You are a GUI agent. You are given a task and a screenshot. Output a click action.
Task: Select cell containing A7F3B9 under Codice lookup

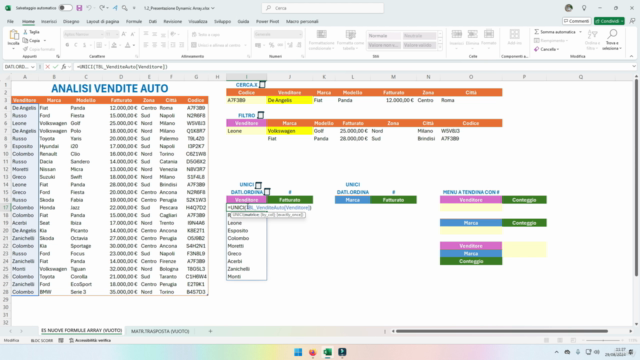tap(246, 100)
